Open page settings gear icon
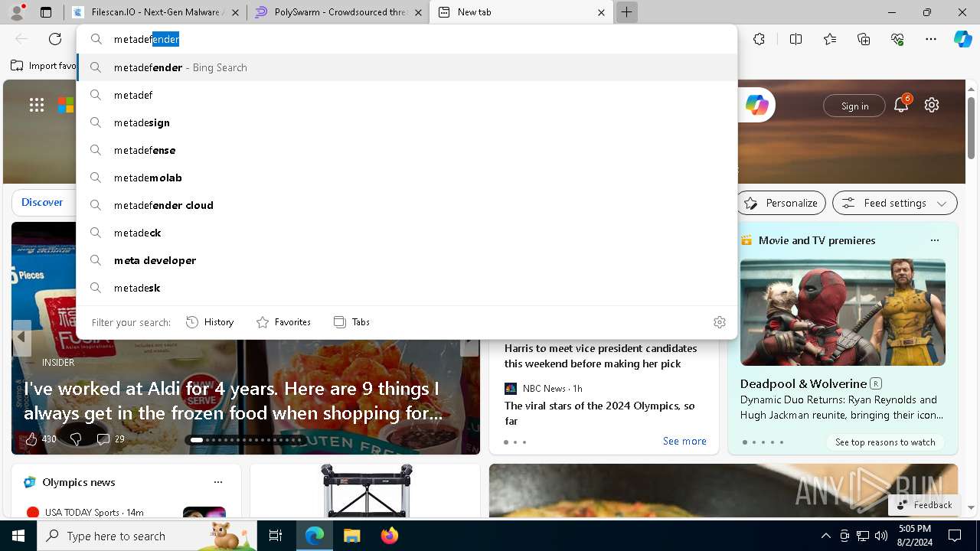Image resolution: width=980 pixels, height=551 pixels. (932, 105)
